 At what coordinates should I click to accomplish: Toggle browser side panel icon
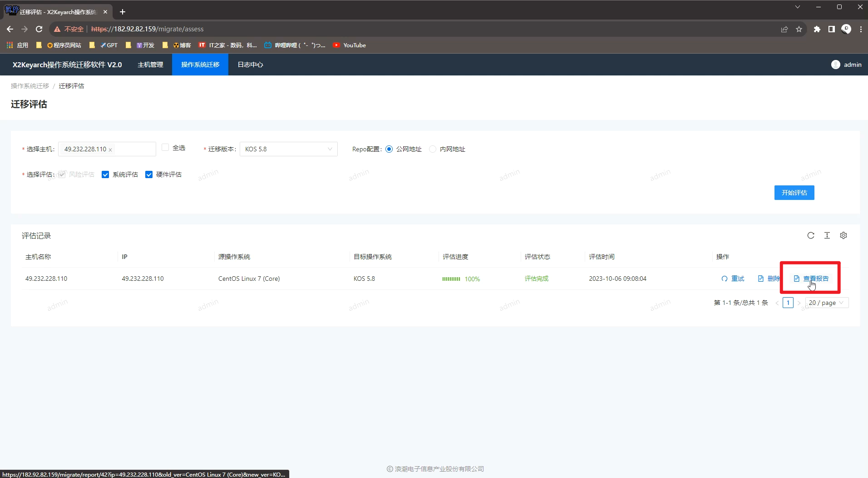(831, 29)
